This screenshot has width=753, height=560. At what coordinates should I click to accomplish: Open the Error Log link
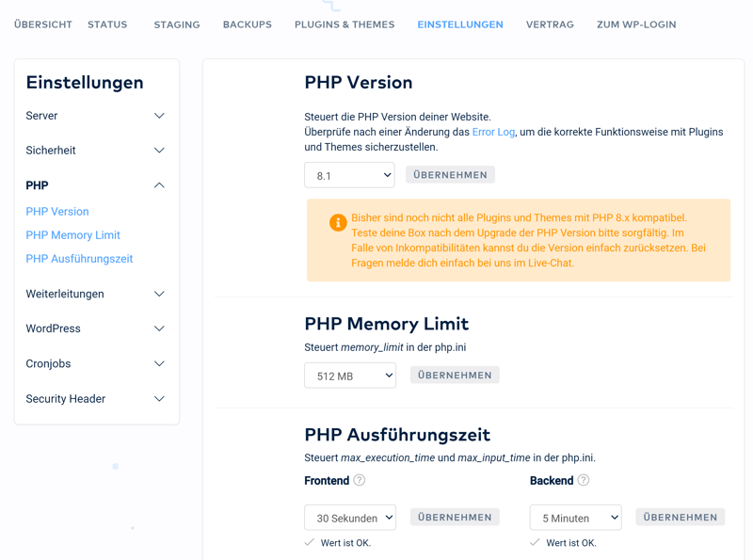coord(493,132)
